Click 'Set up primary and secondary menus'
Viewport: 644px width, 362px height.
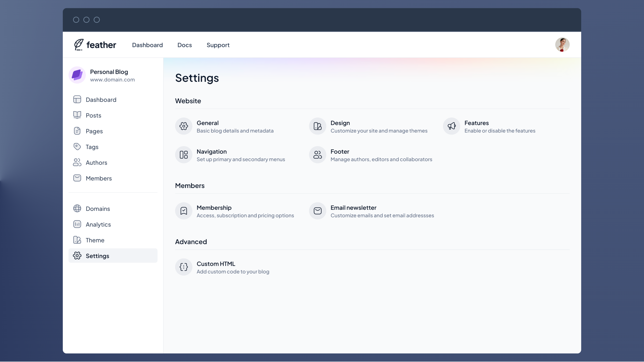[x=241, y=160]
